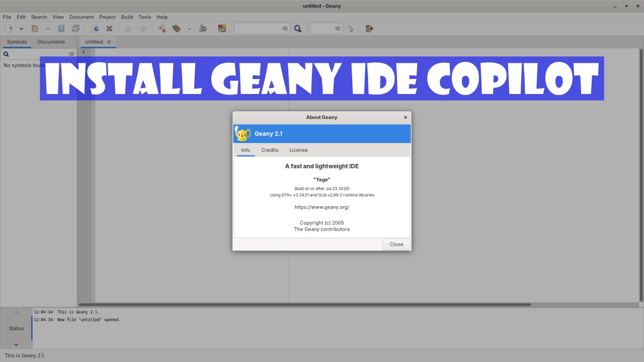The width and height of the screenshot is (644, 362).
Task: Click the Quit Geany toolbar icon
Action: coord(369,29)
